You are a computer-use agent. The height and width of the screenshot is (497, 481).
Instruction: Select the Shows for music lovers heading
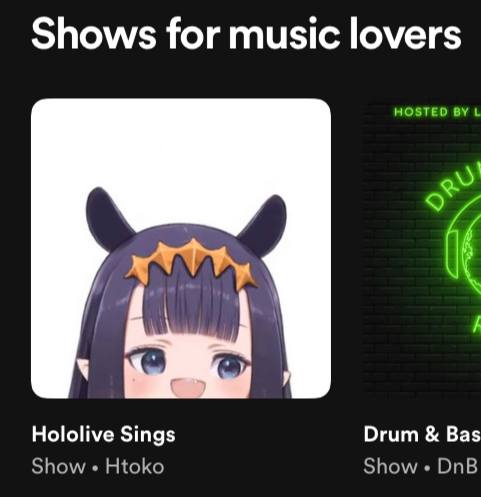[x=246, y=34]
